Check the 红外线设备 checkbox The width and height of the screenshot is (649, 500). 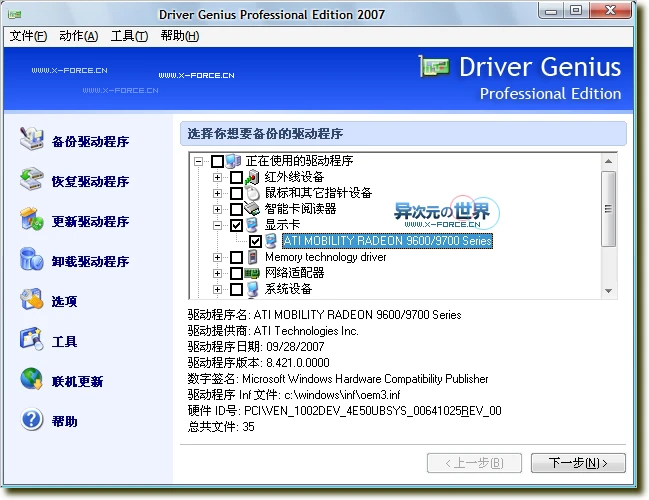[x=236, y=177]
